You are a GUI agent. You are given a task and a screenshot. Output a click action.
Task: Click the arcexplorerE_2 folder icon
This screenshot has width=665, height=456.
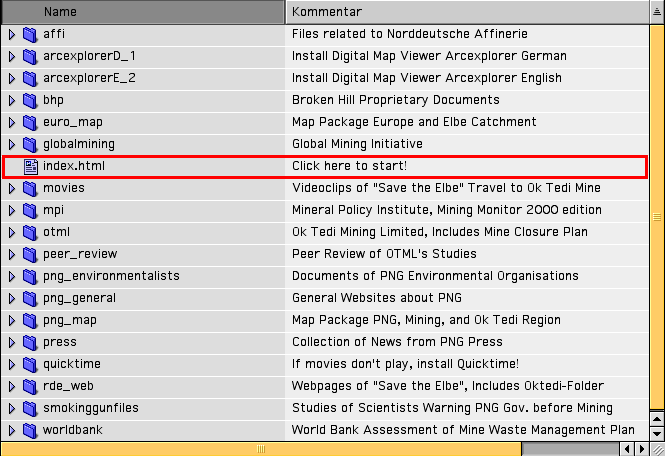30,78
